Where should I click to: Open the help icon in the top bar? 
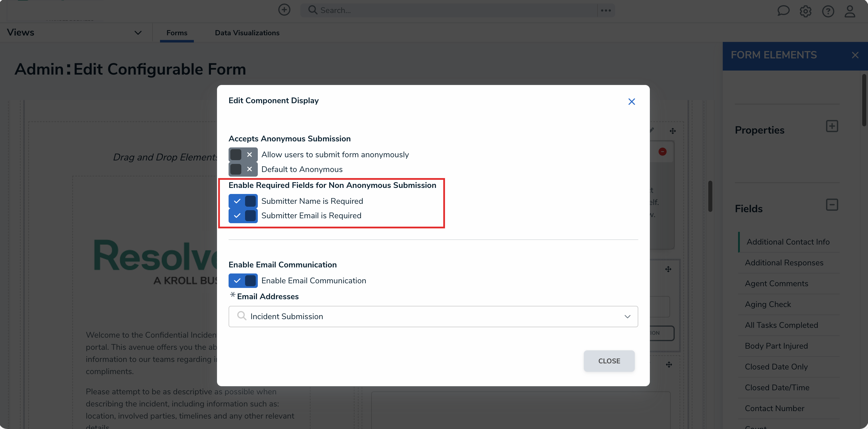[x=828, y=11]
